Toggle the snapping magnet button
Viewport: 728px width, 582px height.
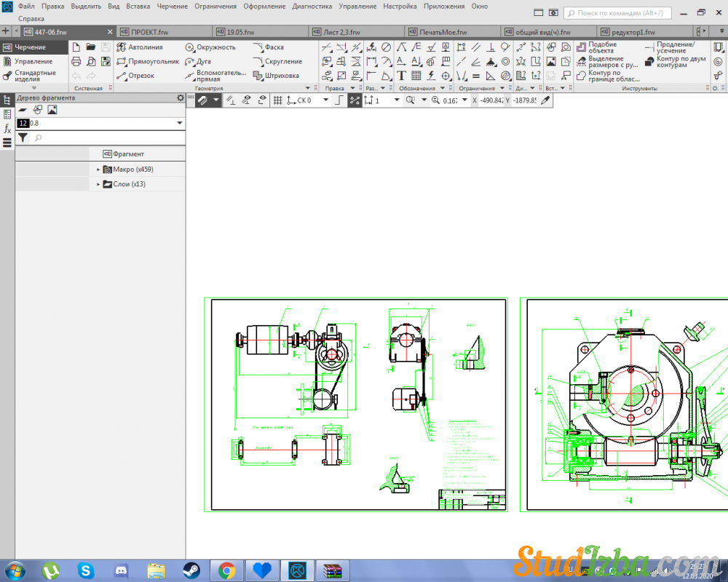click(203, 100)
